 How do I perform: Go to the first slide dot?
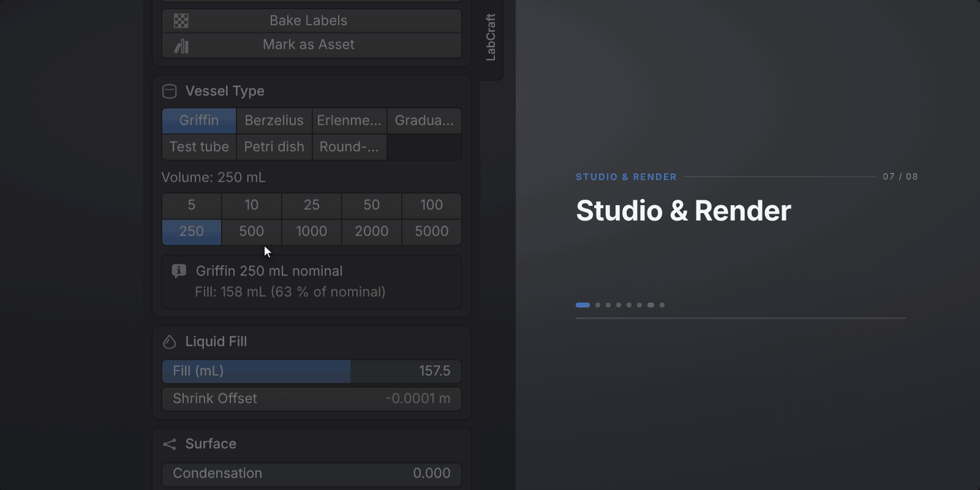[582, 305]
